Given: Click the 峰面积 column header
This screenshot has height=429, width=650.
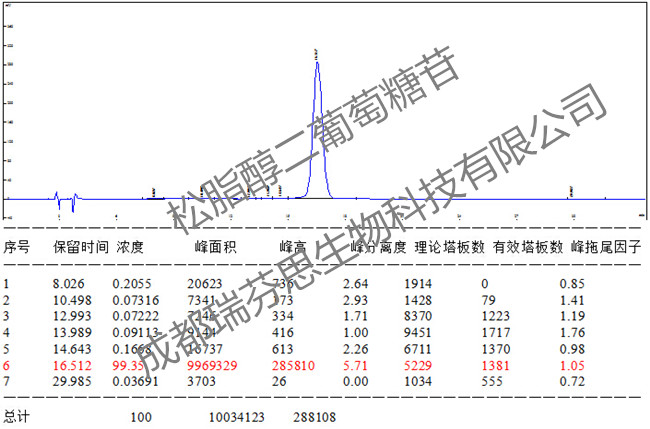Looking at the screenshot, I should tap(216, 247).
